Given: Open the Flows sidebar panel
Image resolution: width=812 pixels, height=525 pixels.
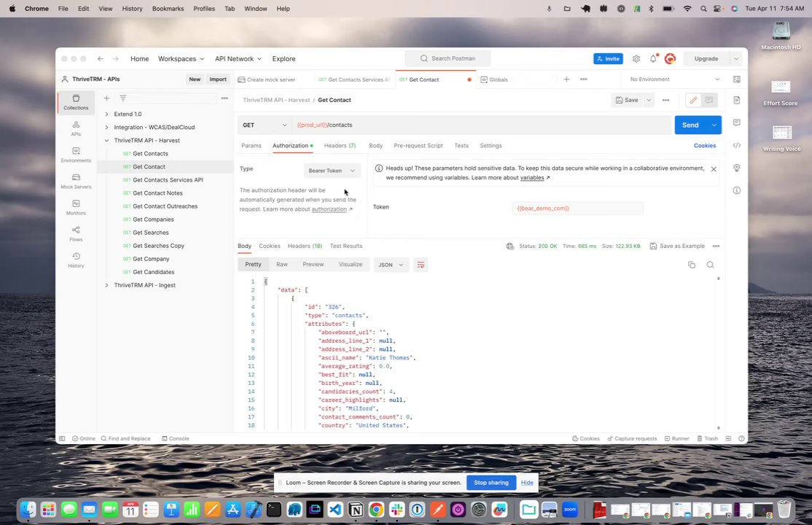Looking at the screenshot, I should pyautogui.click(x=76, y=234).
